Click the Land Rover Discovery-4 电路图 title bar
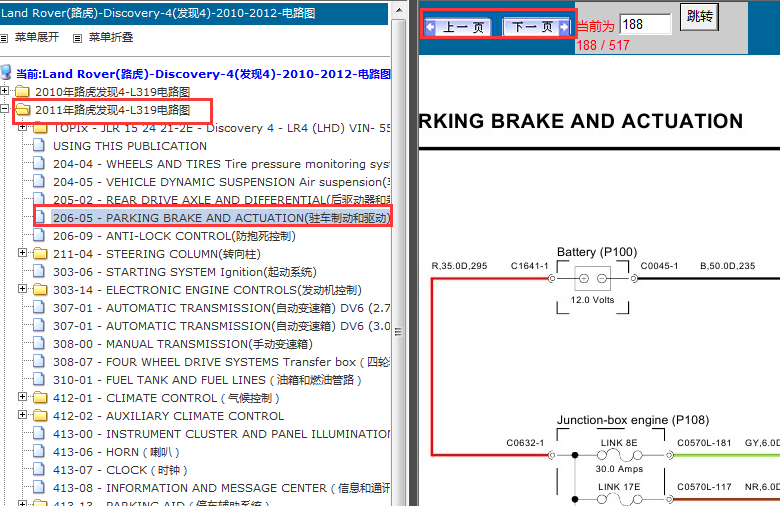 194,13
